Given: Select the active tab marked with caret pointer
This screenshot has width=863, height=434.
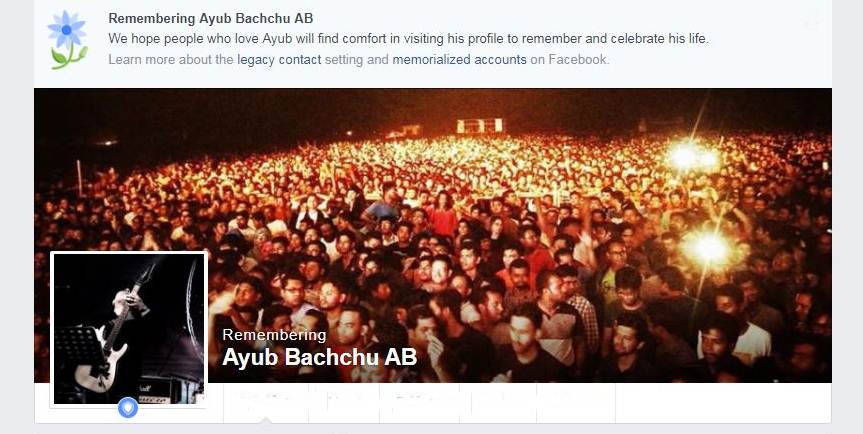Looking at the screenshot, I should click(266, 403).
